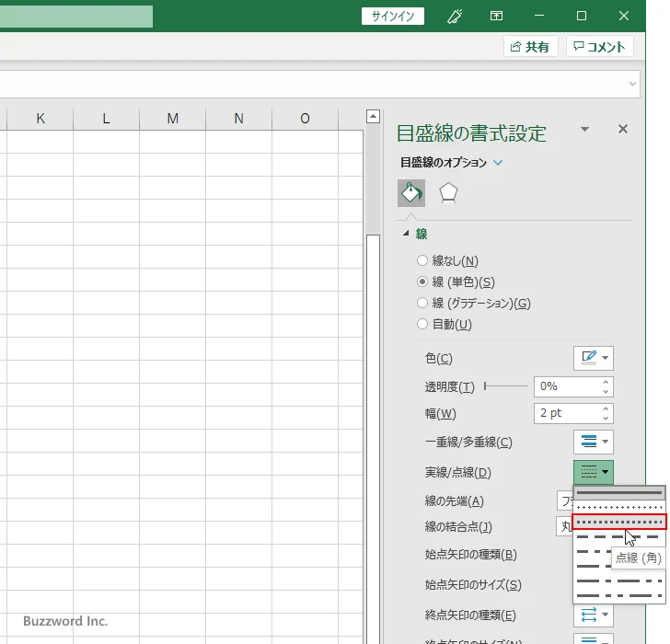The width and height of the screenshot is (670, 644).
Task: Collapse the 線 section
Action: [x=407, y=233]
